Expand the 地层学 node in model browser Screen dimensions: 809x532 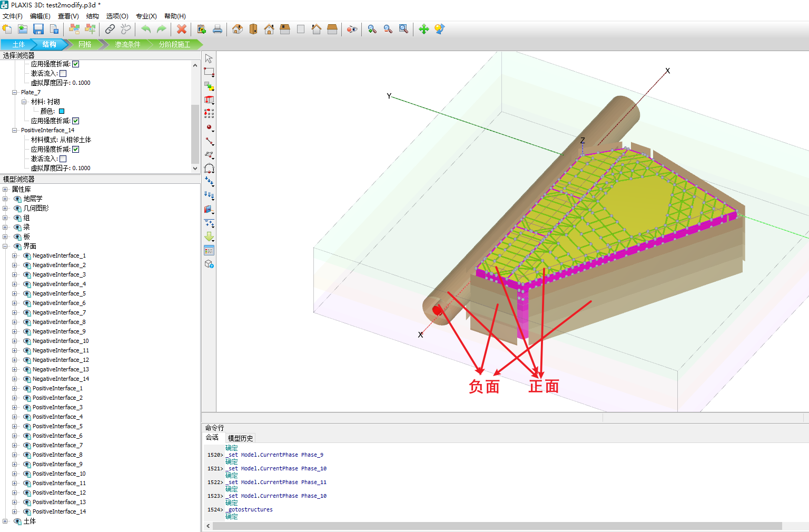[x=4, y=199]
